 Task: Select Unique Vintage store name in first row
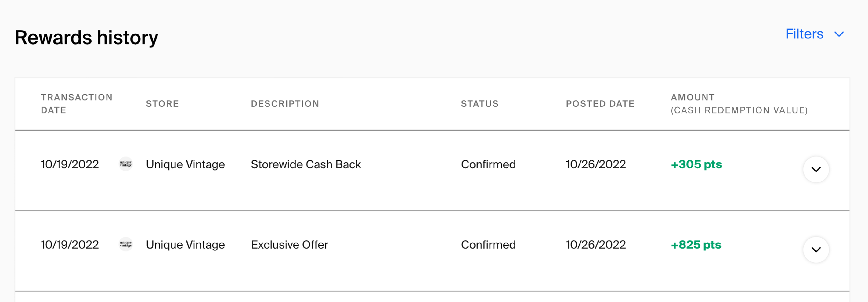[185, 165]
